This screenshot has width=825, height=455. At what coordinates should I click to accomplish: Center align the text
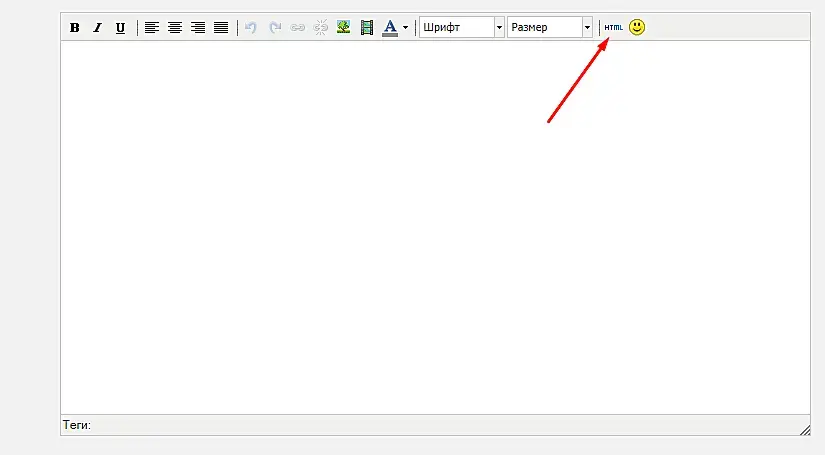[175, 27]
